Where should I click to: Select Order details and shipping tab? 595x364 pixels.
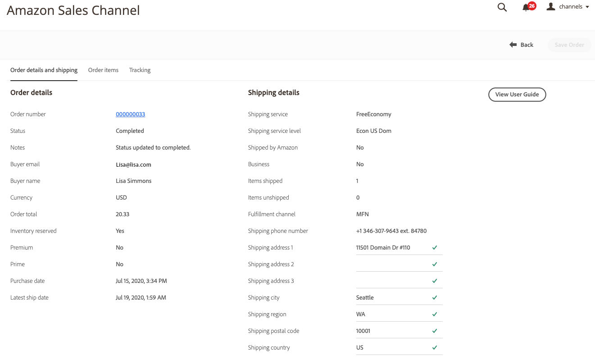click(44, 70)
